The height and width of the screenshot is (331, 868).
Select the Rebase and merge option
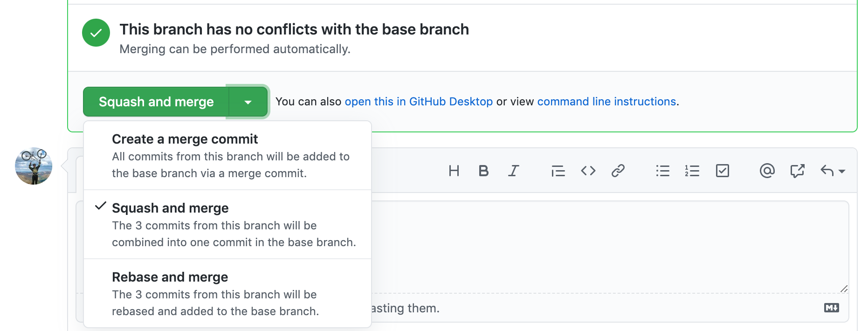(x=170, y=276)
